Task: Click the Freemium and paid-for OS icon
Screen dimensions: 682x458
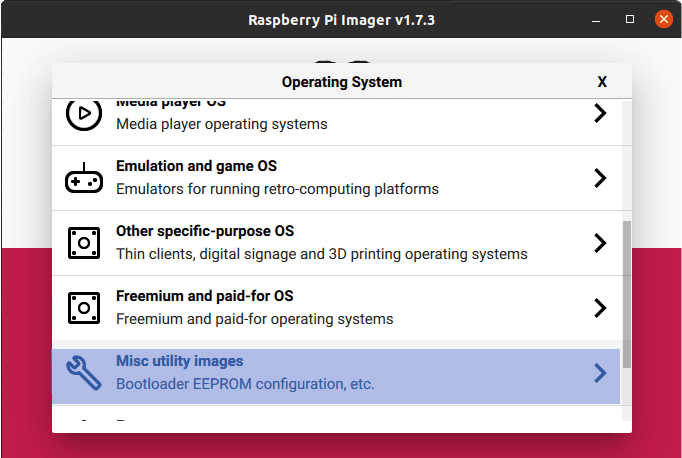Action: point(84,307)
